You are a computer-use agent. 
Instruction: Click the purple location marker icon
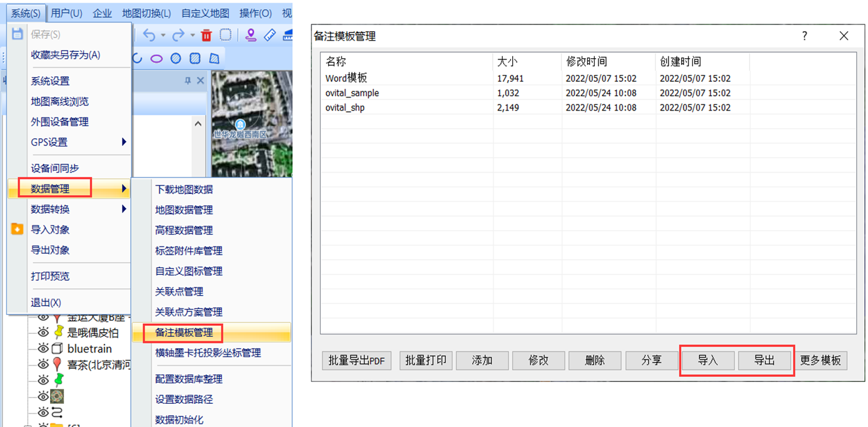click(251, 35)
